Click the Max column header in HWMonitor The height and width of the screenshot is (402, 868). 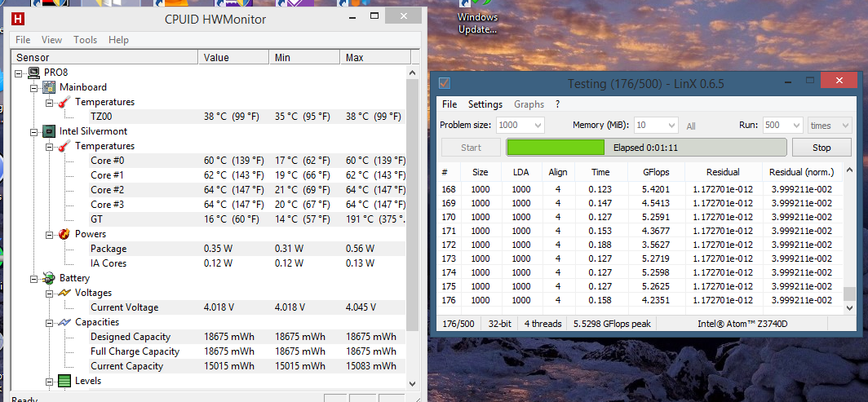[376, 58]
